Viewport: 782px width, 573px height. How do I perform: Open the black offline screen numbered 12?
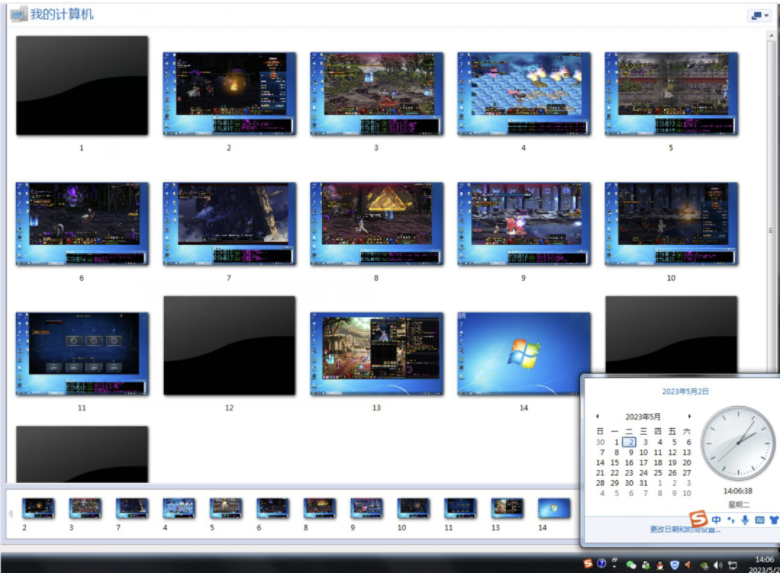229,346
